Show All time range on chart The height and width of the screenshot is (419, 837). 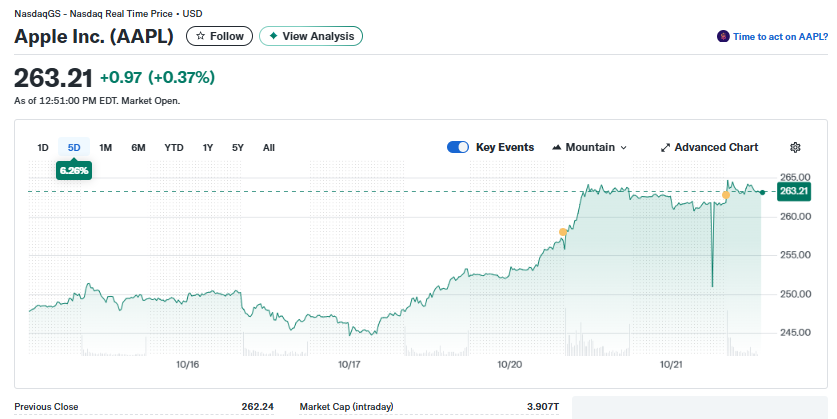coord(269,148)
